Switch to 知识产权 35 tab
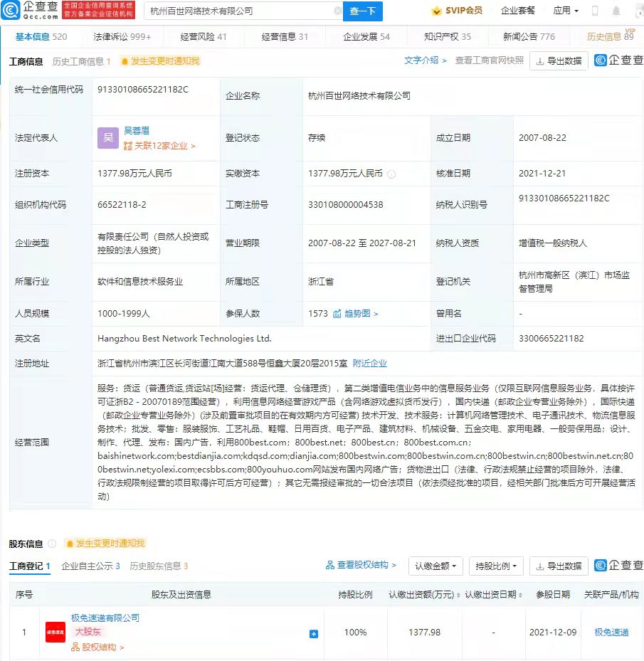644x661 pixels. 448,37
